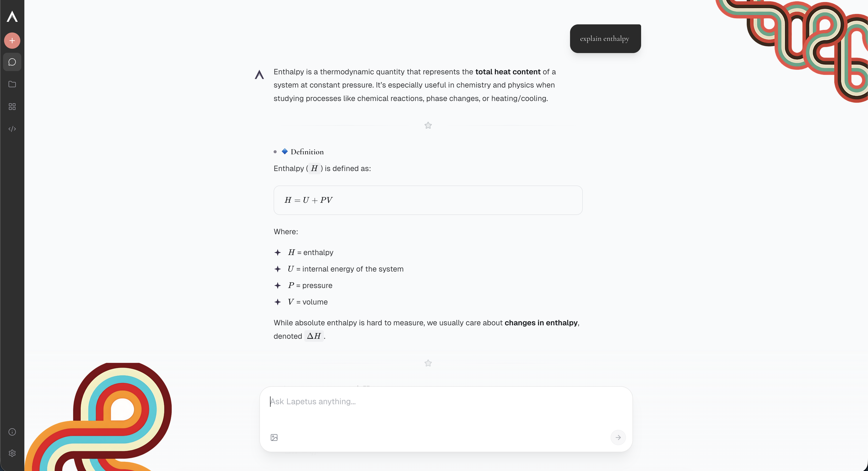The height and width of the screenshot is (471, 868).
Task: Open settings via the gear icon
Action: point(12,453)
